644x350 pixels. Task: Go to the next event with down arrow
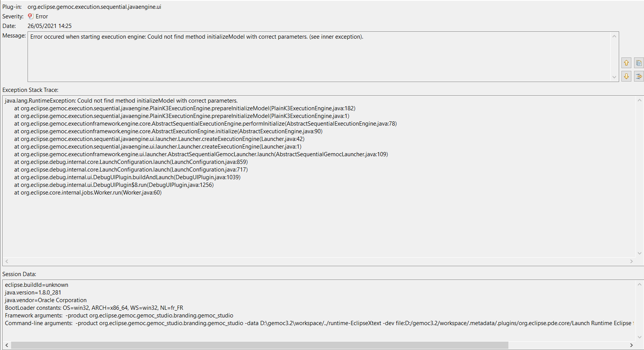[x=626, y=76]
